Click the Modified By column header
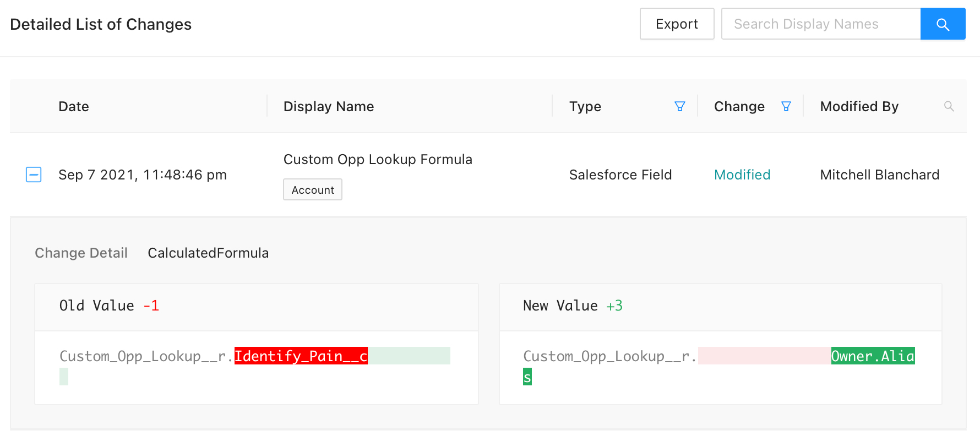The width and height of the screenshot is (980, 436). pyautogui.click(x=859, y=106)
